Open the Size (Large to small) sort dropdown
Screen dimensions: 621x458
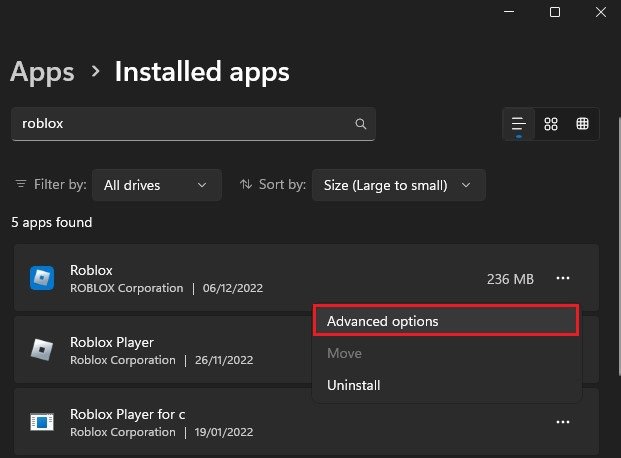[x=398, y=185]
